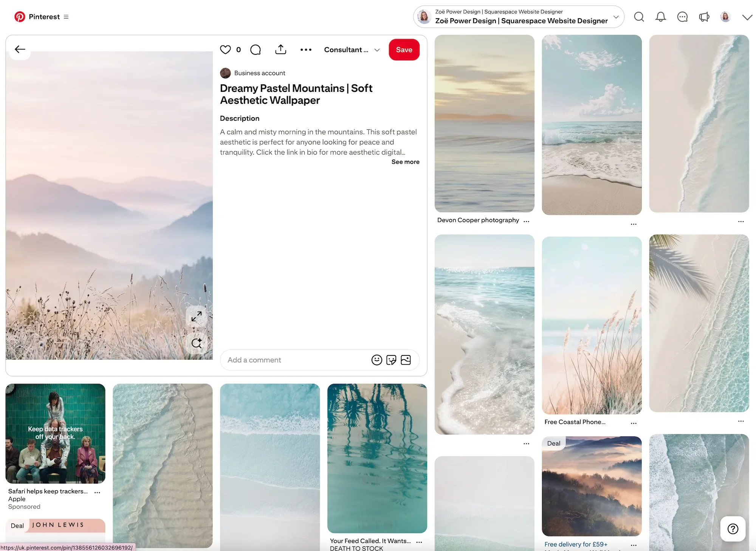Click the Safari helps keep trackers title
This screenshot has height=551, width=756.
click(48, 491)
